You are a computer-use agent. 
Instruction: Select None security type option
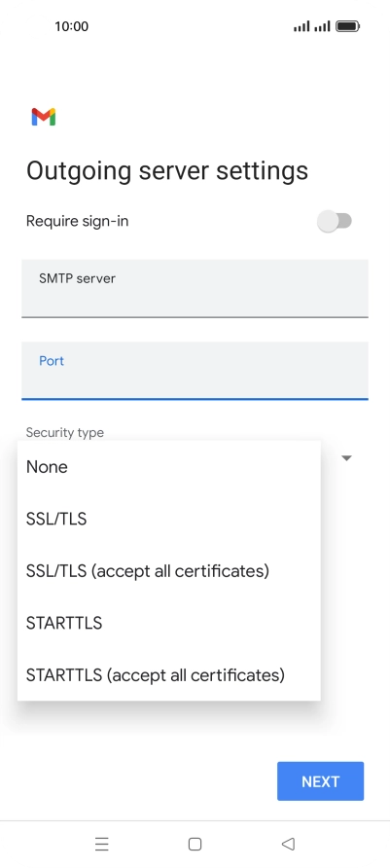[x=168, y=467]
